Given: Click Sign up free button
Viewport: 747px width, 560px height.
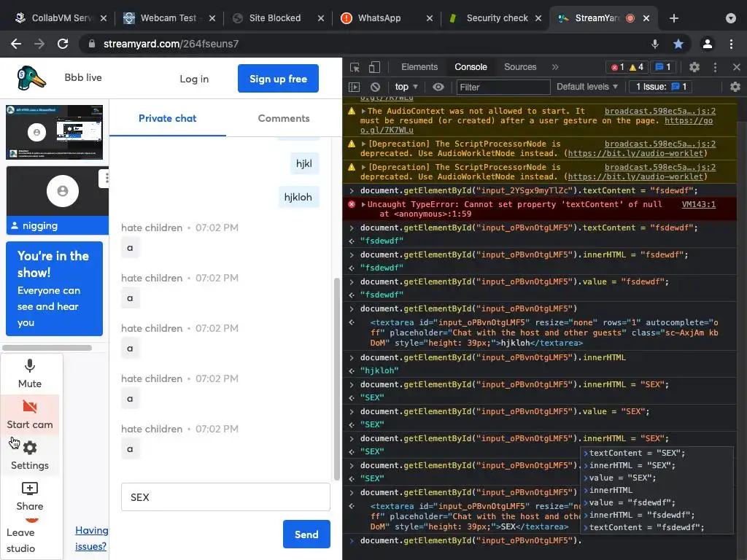Looking at the screenshot, I should tap(278, 79).
